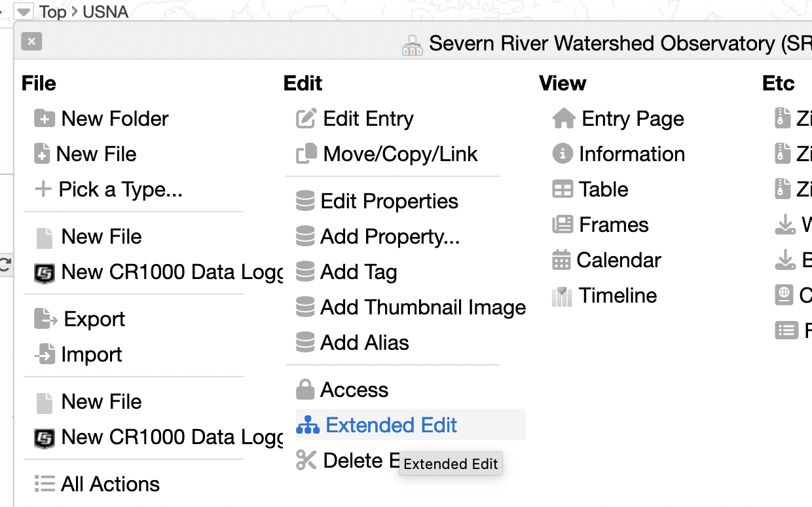Click the New Folder icon
The height and width of the screenshot is (507, 812).
coord(45,119)
